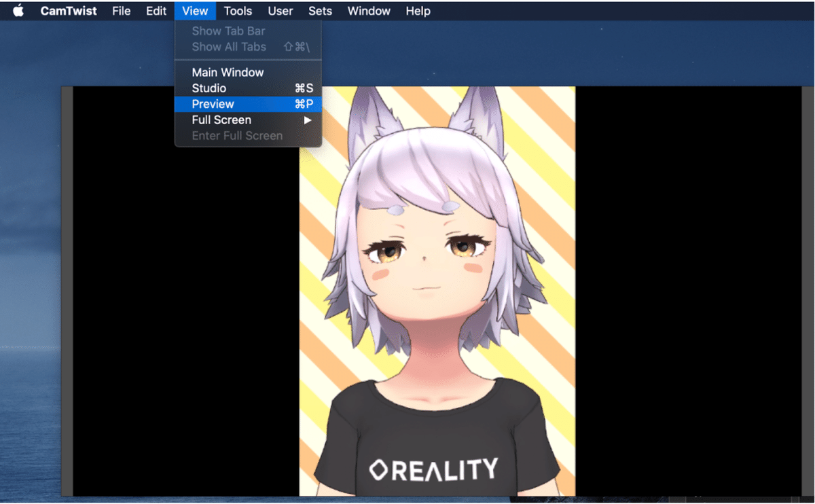Open the Help menu
The width and height of the screenshot is (815, 504).
(418, 11)
